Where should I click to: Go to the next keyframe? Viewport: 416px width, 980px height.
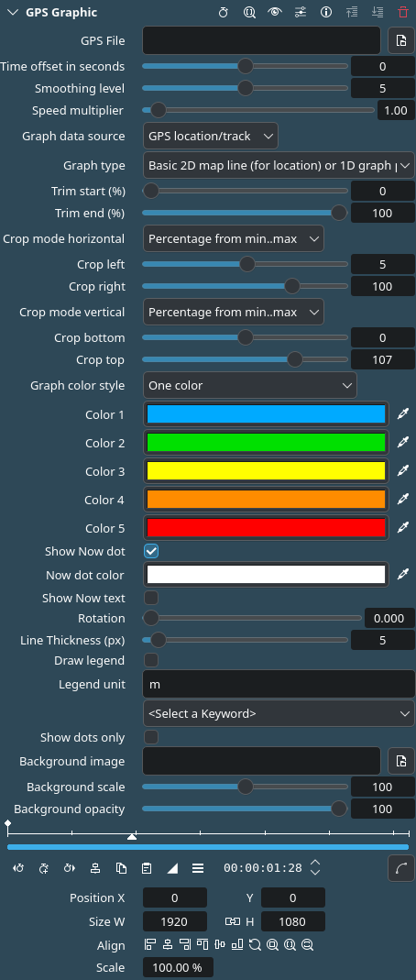[x=70, y=868]
